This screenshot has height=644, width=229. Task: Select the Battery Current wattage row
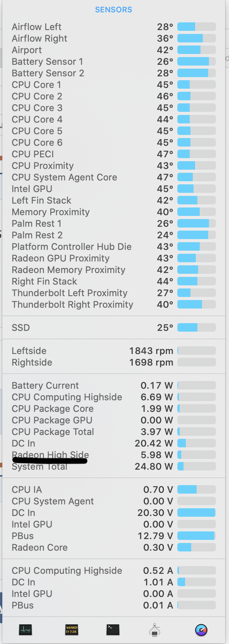(x=114, y=386)
